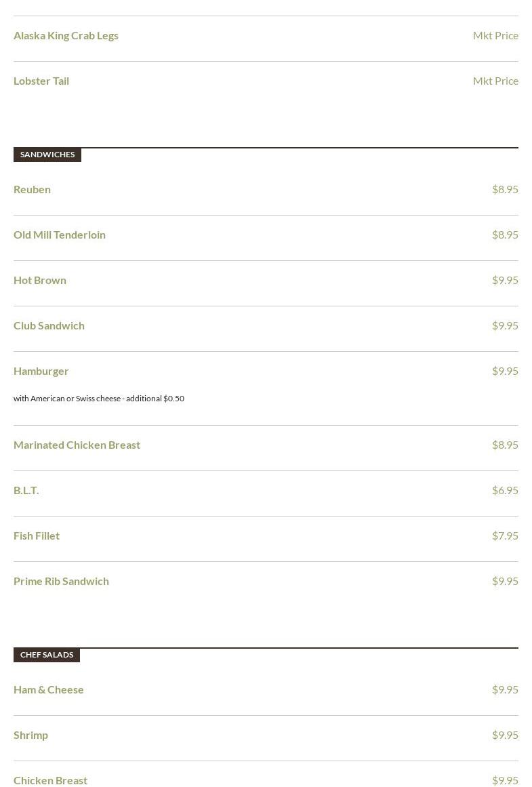Open the Chicken Breast salad item
Screen dimensions: 532x787
tap(50, 780)
